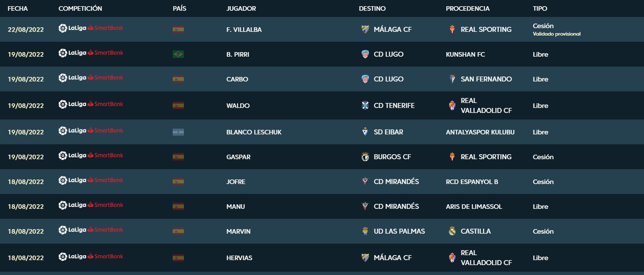This screenshot has height=275, width=644.
Task: Click the 22/08/2022 date cell
Action: (26, 29)
